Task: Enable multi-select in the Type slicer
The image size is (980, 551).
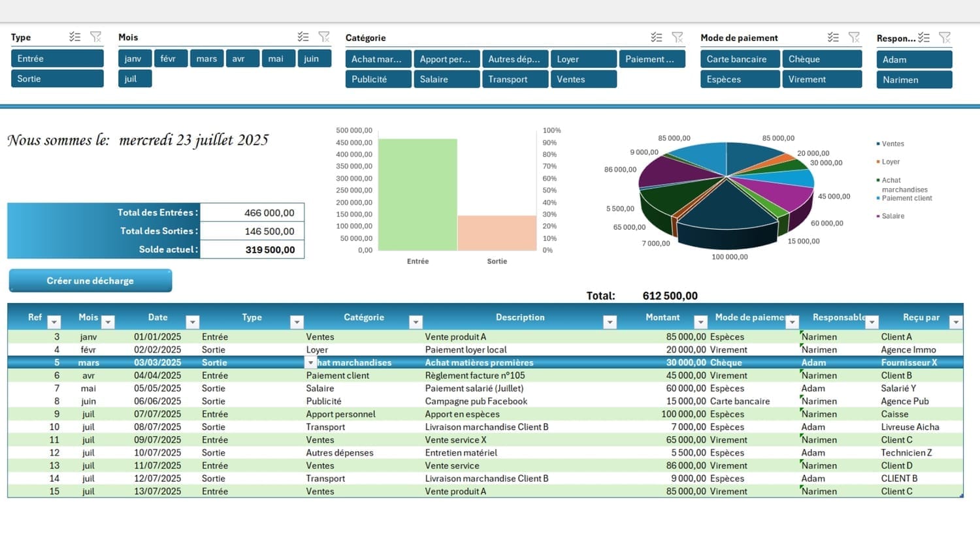Action: coord(75,37)
